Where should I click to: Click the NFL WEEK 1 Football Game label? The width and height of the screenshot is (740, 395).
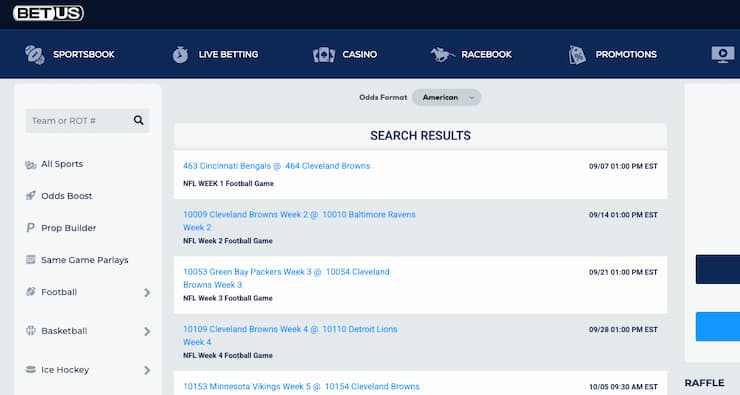point(228,184)
